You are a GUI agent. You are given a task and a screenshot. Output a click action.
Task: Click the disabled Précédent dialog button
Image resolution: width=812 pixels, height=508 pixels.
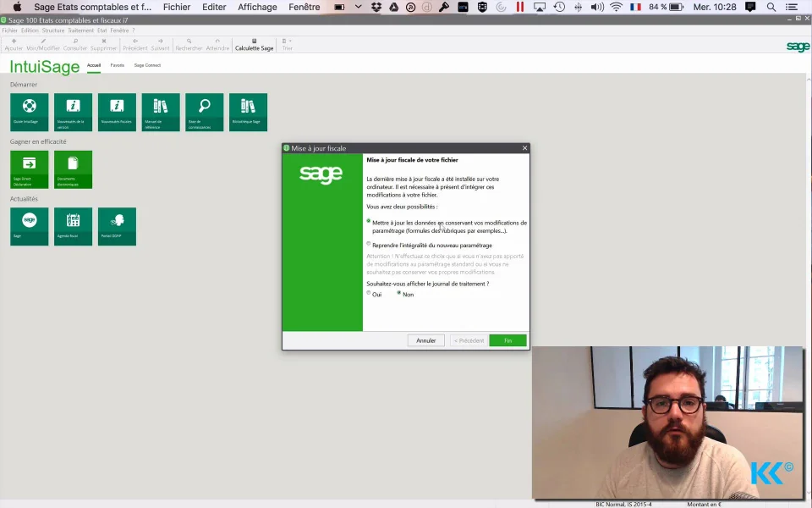(x=469, y=340)
